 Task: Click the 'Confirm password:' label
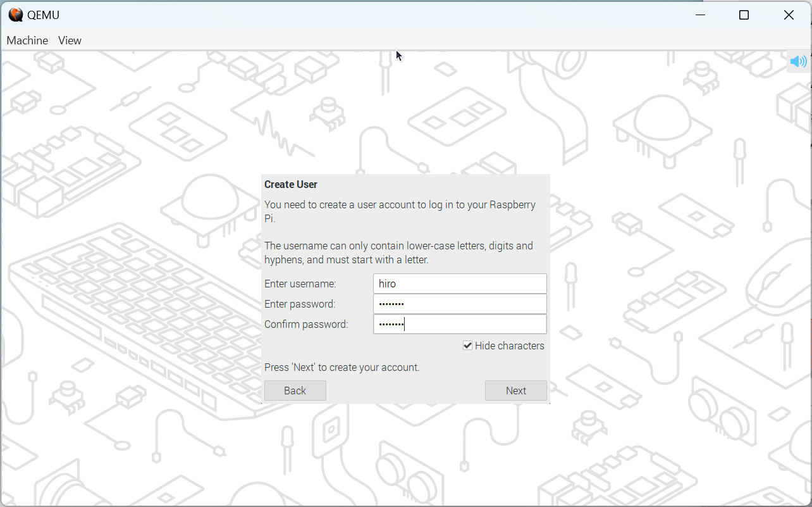(306, 324)
